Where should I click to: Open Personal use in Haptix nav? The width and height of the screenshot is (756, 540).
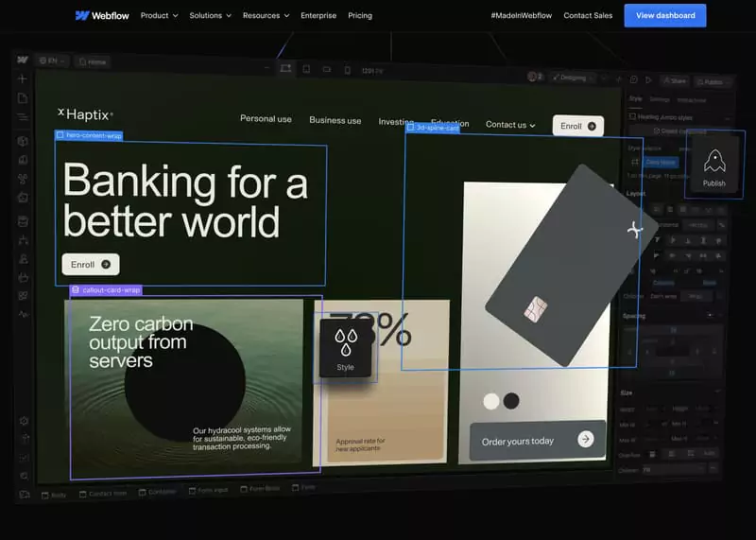coord(266,119)
